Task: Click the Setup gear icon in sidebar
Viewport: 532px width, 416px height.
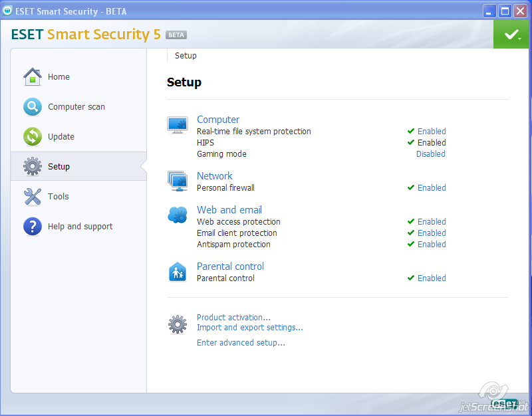Action: (x=33, y=166)
